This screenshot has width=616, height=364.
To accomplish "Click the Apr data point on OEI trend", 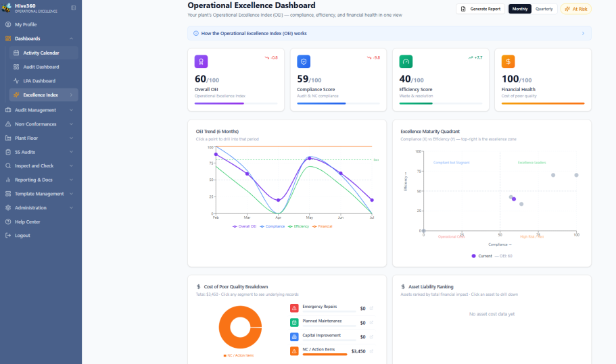I will coord(278,200).
